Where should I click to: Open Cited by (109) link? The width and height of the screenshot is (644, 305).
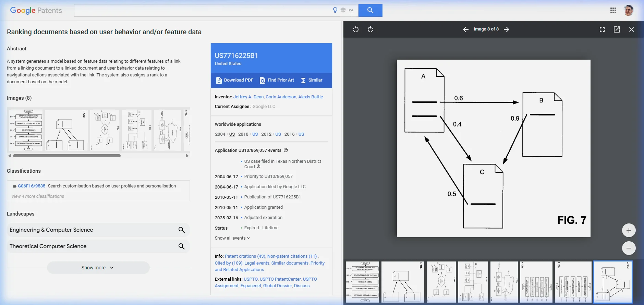[x=229, y=263]
